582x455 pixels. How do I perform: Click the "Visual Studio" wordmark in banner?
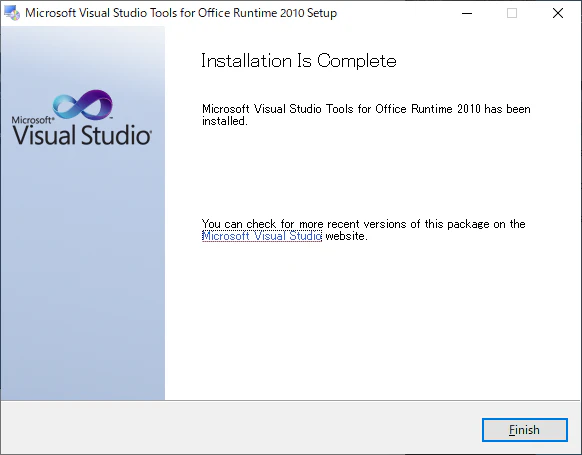[82, 135]
